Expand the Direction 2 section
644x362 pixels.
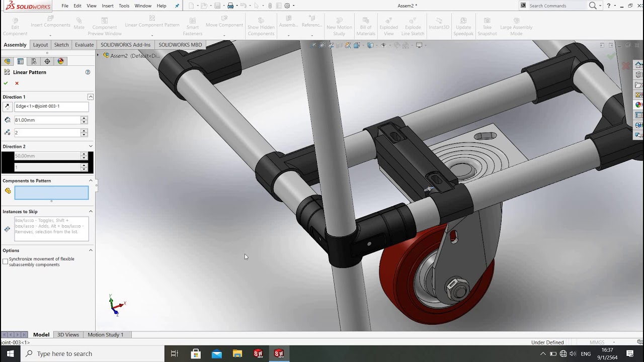point(91,146)
